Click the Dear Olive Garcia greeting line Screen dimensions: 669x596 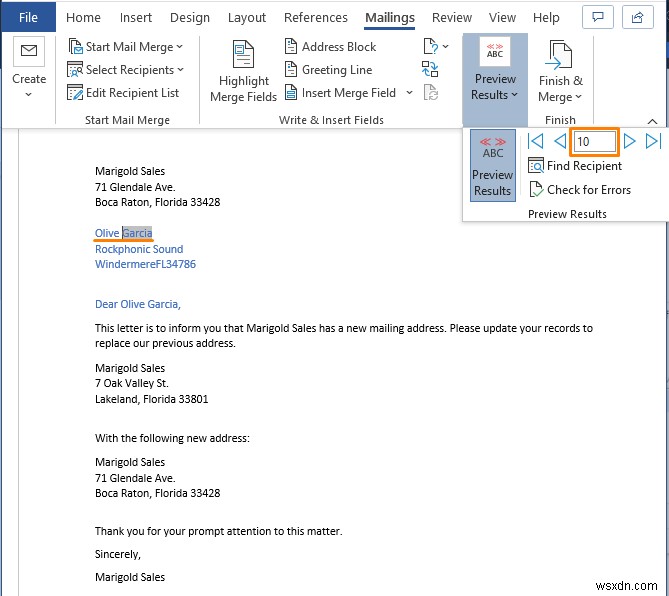click(x=137, y=304)
